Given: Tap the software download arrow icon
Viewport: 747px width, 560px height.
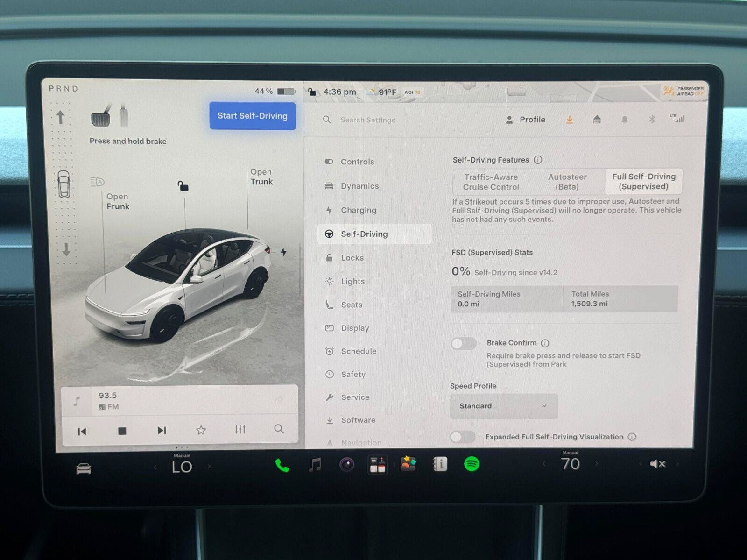Looking at the screenshot, I should tap(570, 120).
